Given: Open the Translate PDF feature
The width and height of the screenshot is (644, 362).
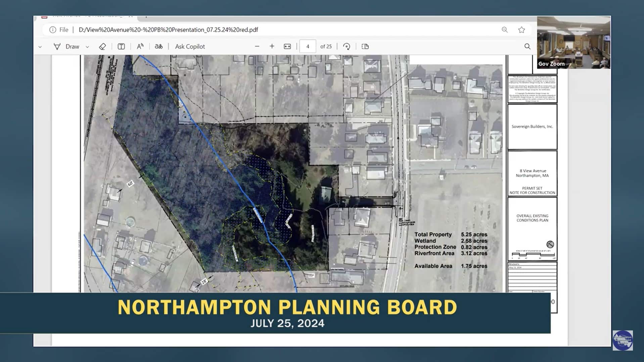Looking at the screenshot, I should click(x=158, y=46).
